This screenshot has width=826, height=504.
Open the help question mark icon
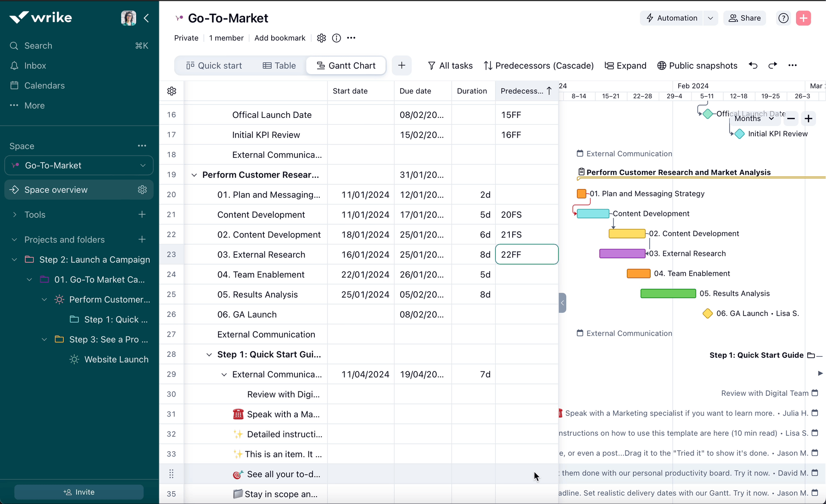783,18
